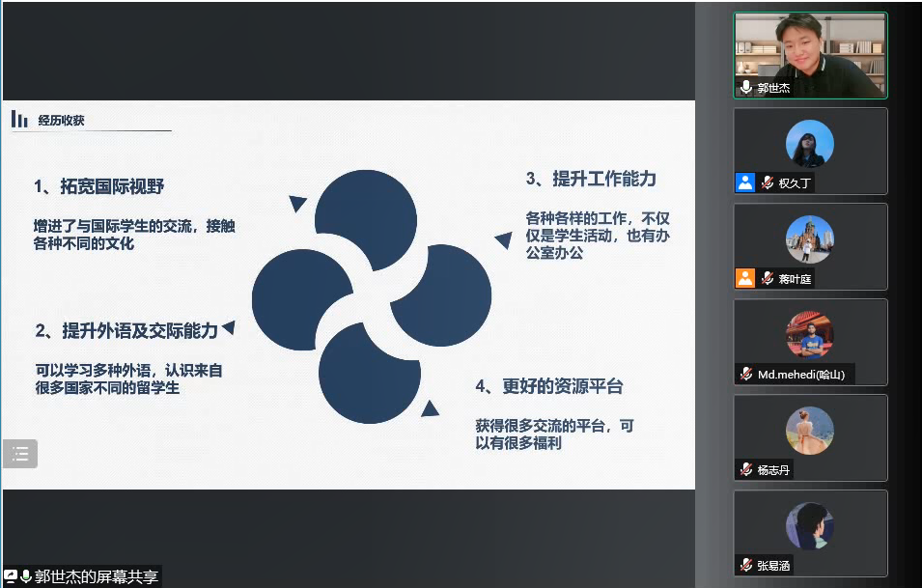Click screen-share icon in bottom-left label

pos(11,576)
